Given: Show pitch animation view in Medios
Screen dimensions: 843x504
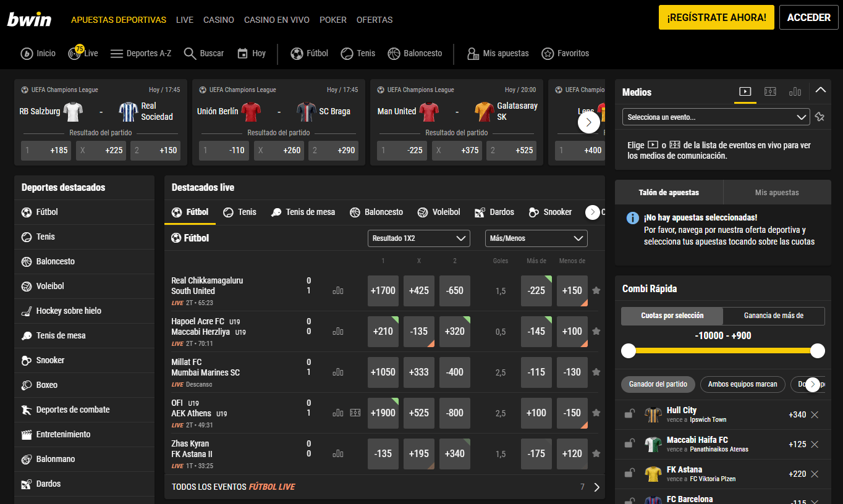Looking at the screenshot, I should [x=770, y=91].
